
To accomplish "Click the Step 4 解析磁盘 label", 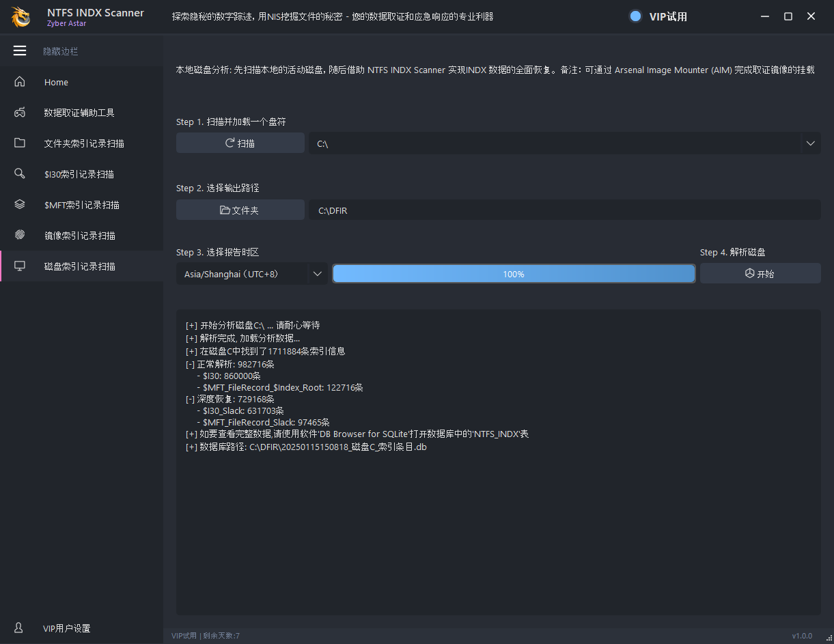I will pos(733,253).
